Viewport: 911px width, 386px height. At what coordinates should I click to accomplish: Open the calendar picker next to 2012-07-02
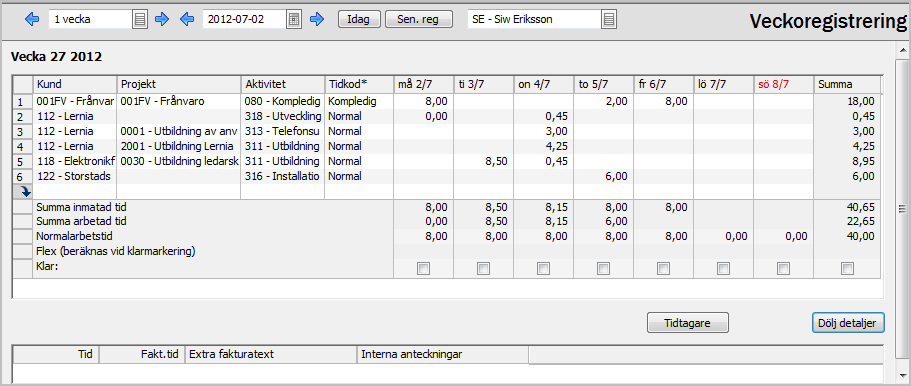point(295,19)
